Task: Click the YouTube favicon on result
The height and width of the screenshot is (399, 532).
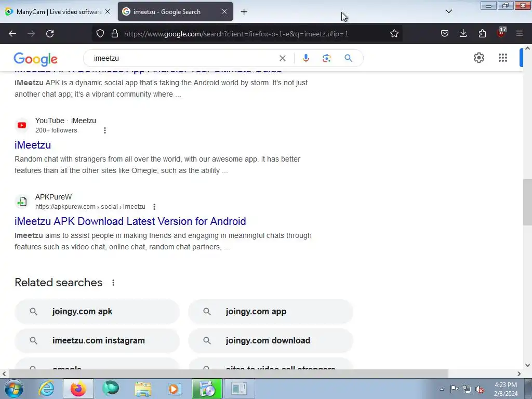Action: tap(22, 125)
